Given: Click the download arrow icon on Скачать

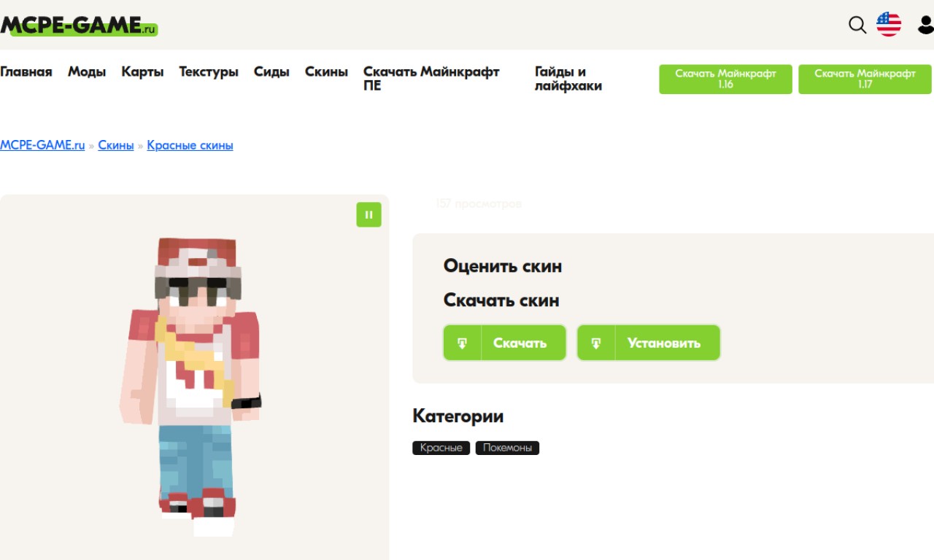Looking at the screenshot, I should point(463,343).
